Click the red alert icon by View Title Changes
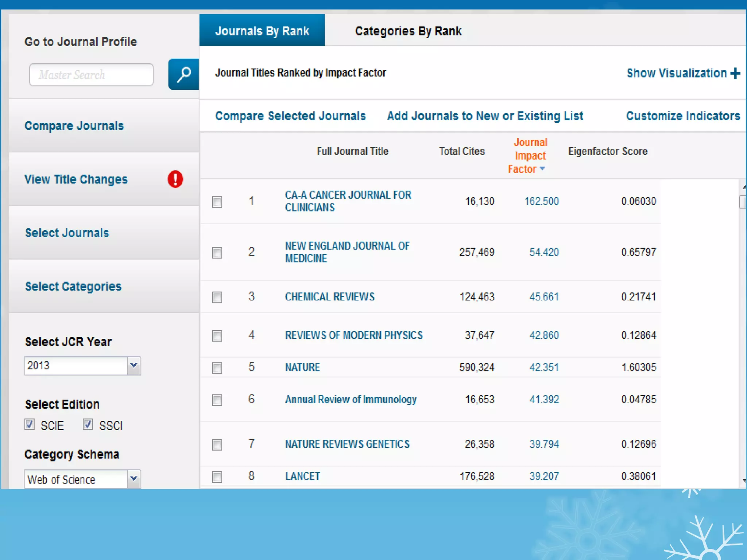This screenshot has width=747, height=560. point(175,179)
